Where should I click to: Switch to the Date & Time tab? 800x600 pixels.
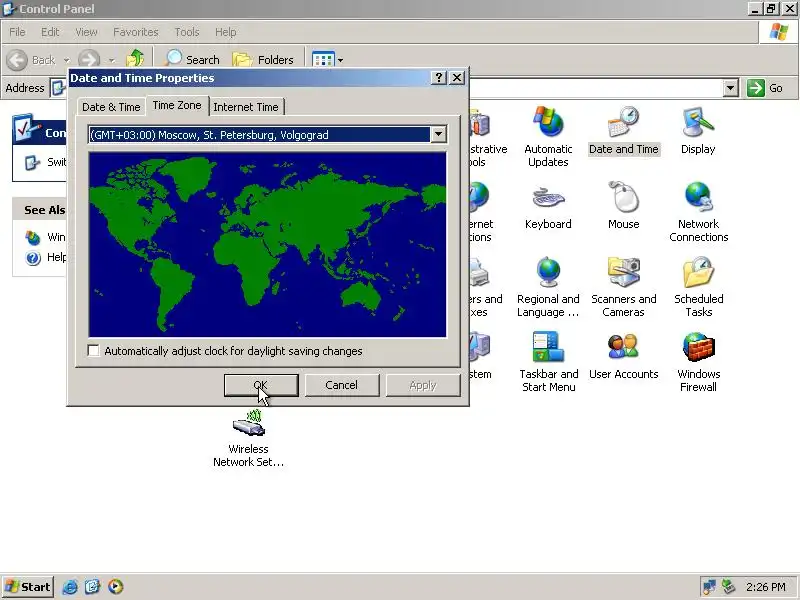click(111, 107)
